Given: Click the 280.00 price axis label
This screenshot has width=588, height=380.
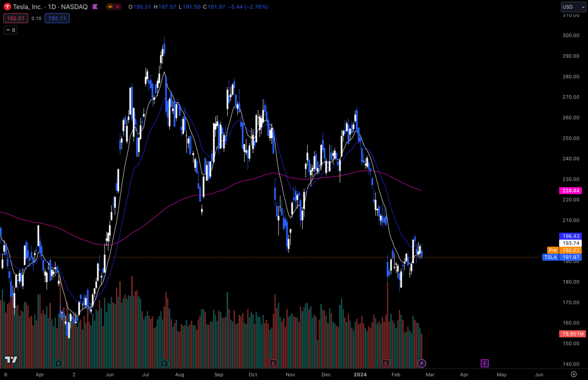Looking at the screenshot, I should click(x=571, y=76).
